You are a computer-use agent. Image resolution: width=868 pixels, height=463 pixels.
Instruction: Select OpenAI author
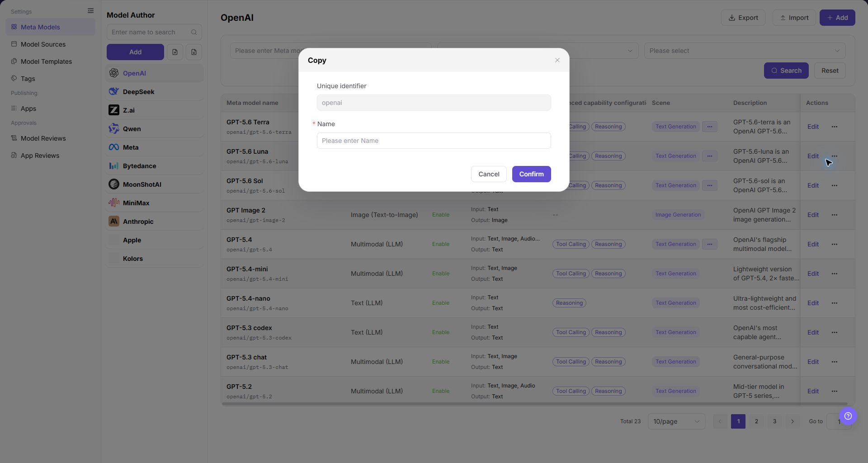tap(154, 73)
